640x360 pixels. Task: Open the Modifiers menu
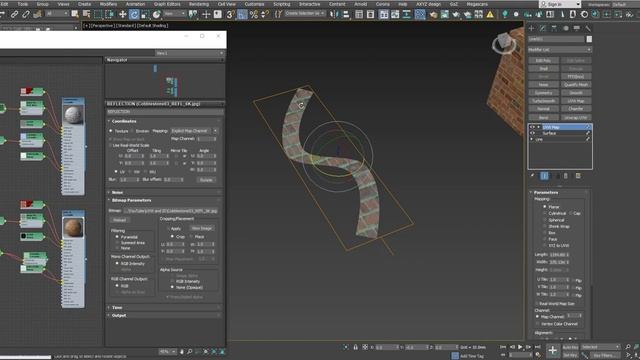(109, 4)
